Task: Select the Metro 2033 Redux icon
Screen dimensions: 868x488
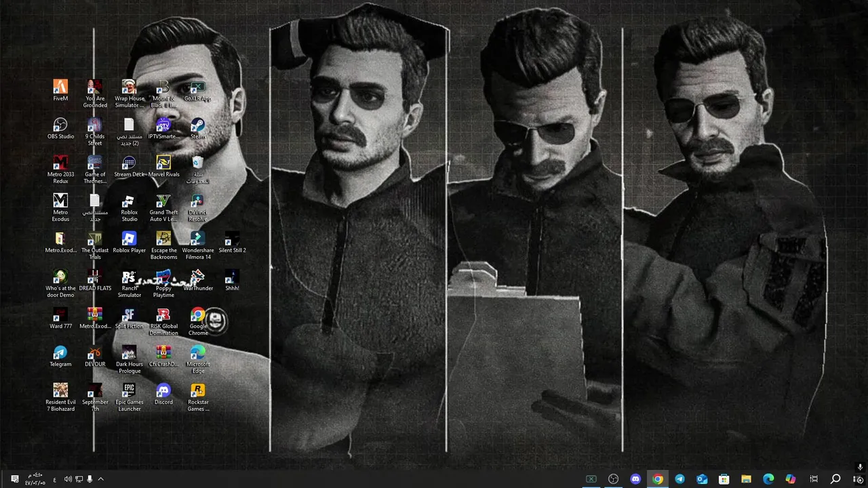Action: click(x=60, y=169)
